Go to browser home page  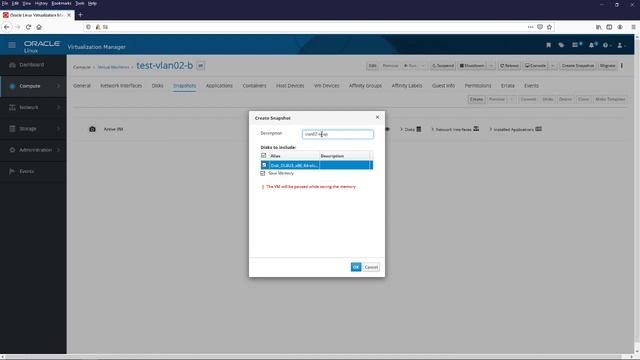tap(39, 27)
